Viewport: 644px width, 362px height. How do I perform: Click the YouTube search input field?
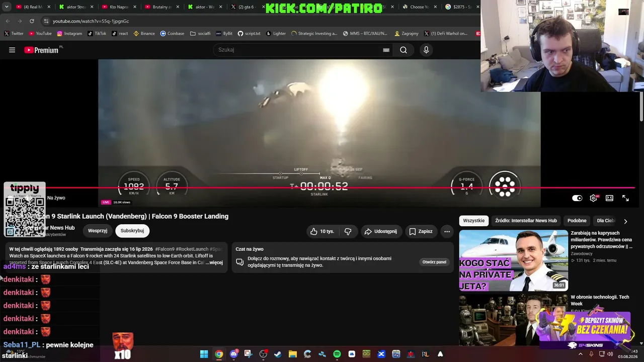(299, 50)
